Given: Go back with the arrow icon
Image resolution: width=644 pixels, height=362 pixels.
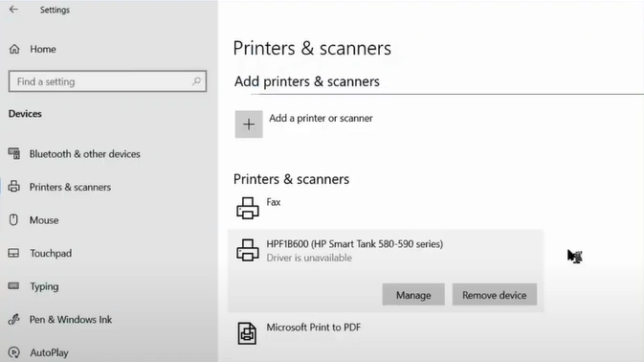Looking at the screenshot, I should [x=13, y=9].
